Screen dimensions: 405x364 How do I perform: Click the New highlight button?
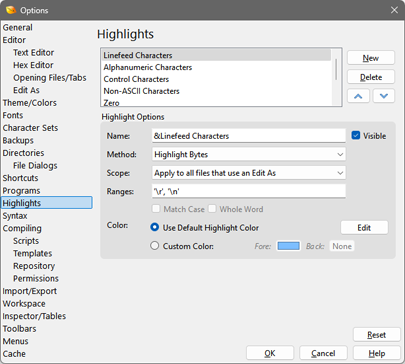(371, 58)
